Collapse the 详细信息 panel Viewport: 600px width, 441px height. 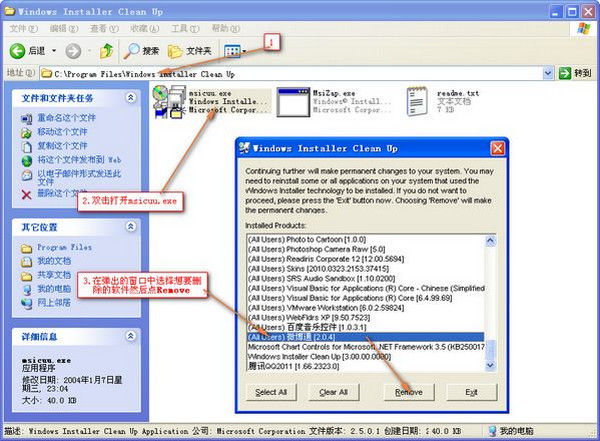pyautogui.click(x=130, y=337)
